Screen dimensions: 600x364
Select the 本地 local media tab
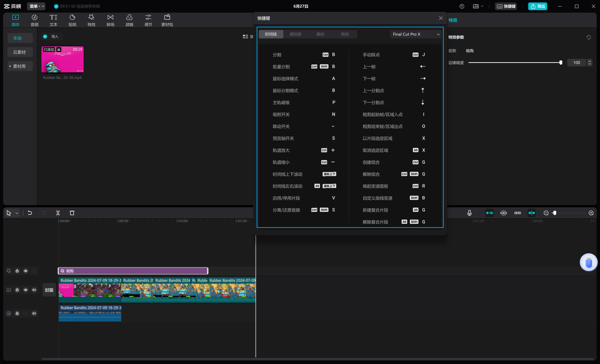pos(20,38)
